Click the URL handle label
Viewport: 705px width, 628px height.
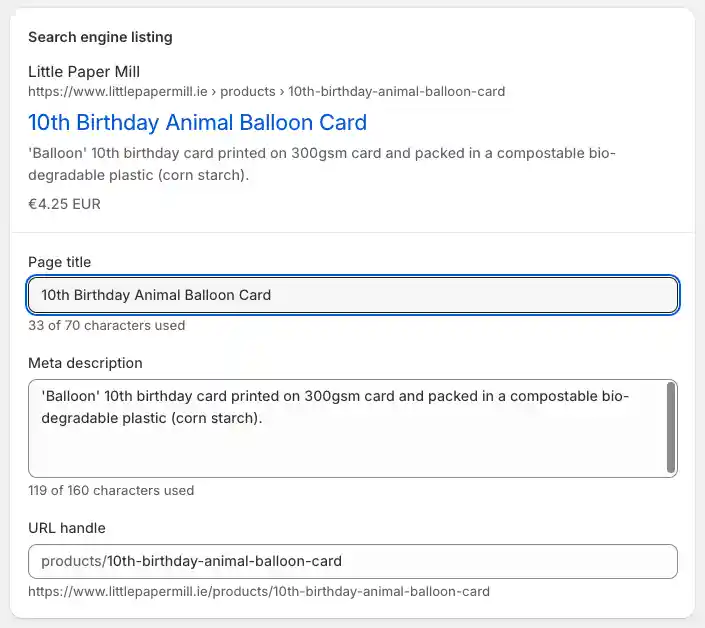[x=66, y=528]
